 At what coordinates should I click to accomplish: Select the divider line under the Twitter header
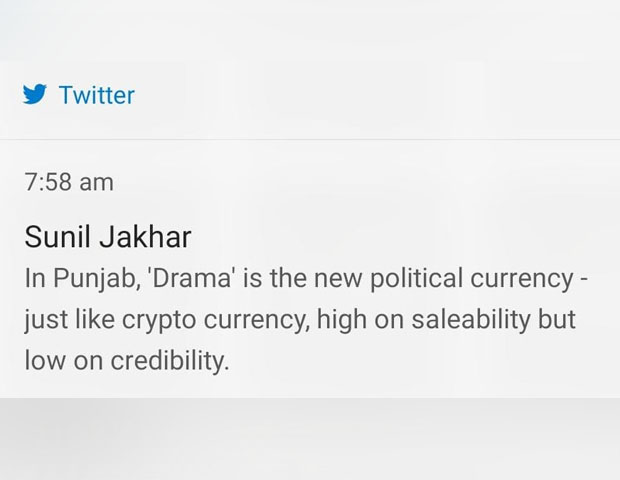pyautogui.click(x=310, y=139)
